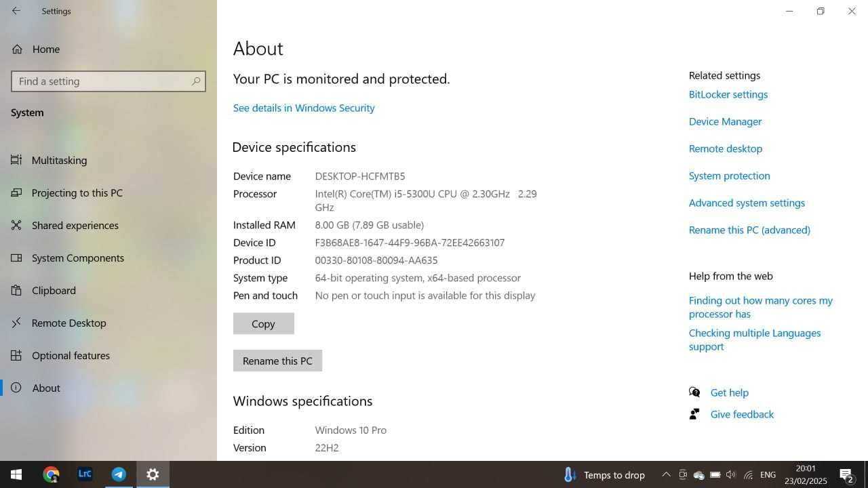Click the OneDrive cloud tray icon
Screen dimensions: 868x488
[699, 474]
